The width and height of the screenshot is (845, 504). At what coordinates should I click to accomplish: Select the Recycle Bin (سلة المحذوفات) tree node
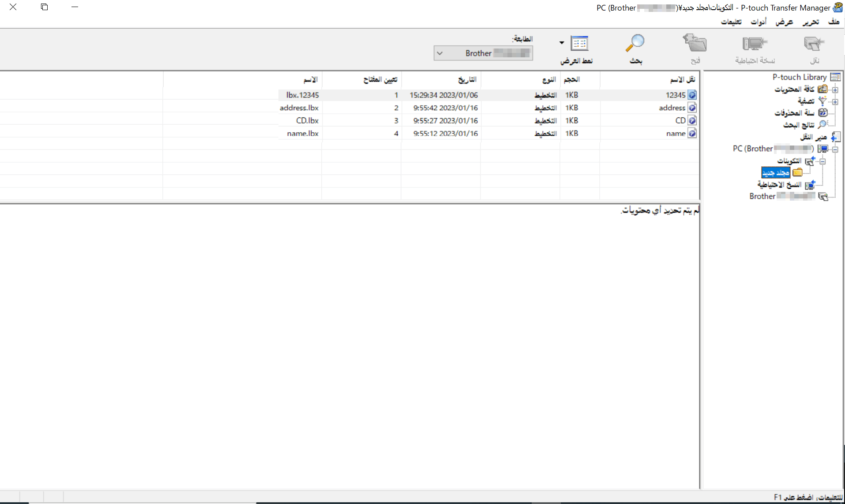point(795,113)
